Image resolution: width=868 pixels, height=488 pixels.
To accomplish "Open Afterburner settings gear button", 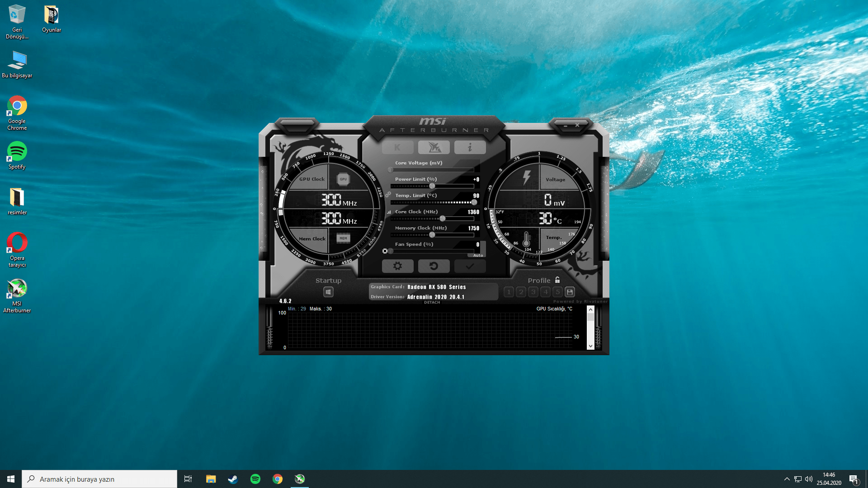I will point(397,266).
